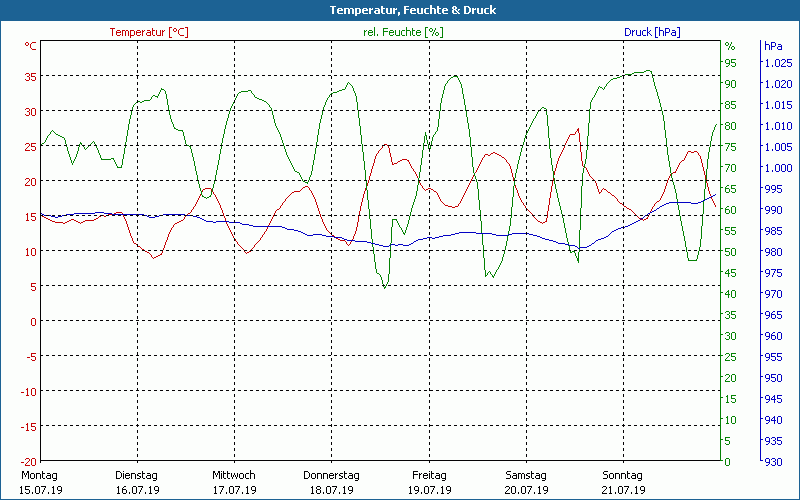Click the blue '955' pressure tick label
800x500 pixels.
(773, 357)
